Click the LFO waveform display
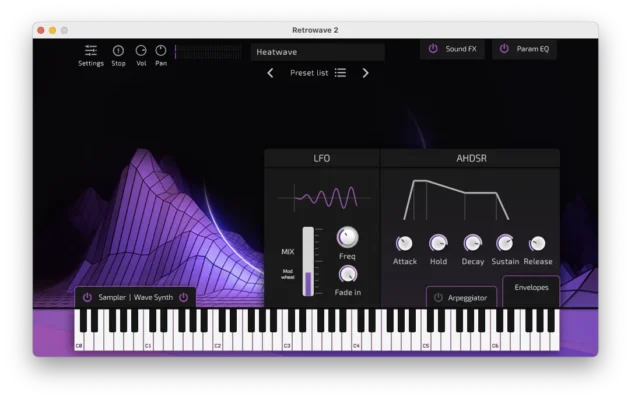The image size is (631, 400). pos(324,198)
